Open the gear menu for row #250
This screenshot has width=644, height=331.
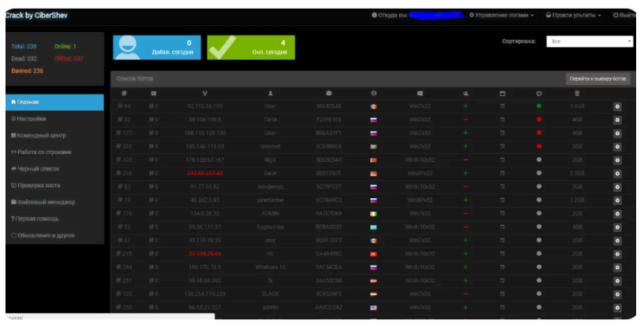(617, 307)
